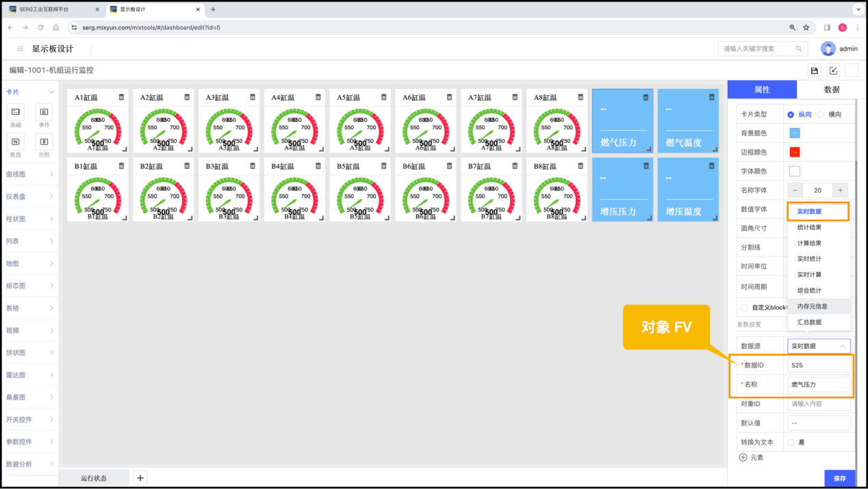
Task: Choose 统计结果 from the dropdown list
Action: (809, 228)
